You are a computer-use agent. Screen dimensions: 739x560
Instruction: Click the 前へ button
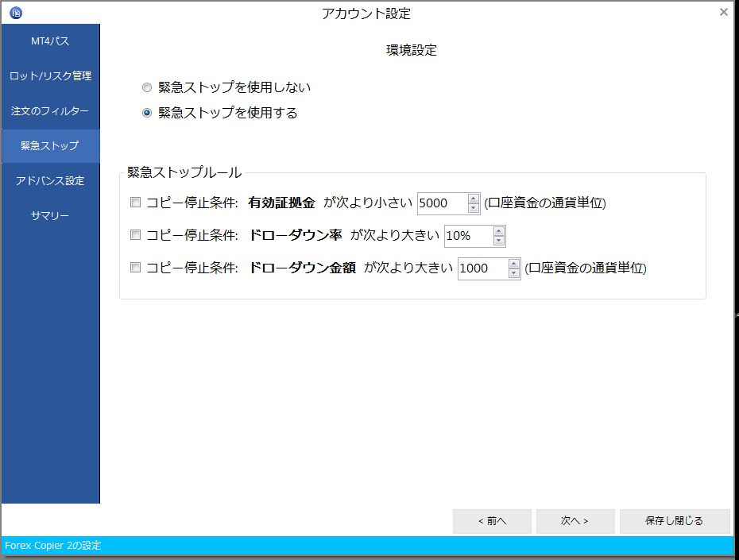[x=493, y=521]
